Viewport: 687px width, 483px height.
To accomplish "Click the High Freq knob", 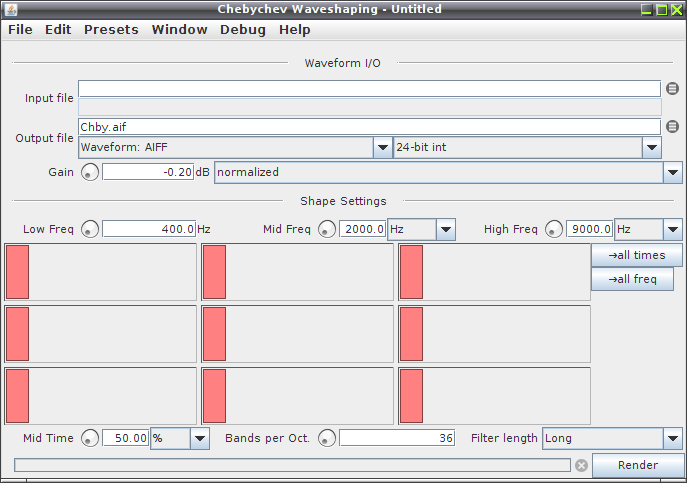I will (x=554, y=229).
